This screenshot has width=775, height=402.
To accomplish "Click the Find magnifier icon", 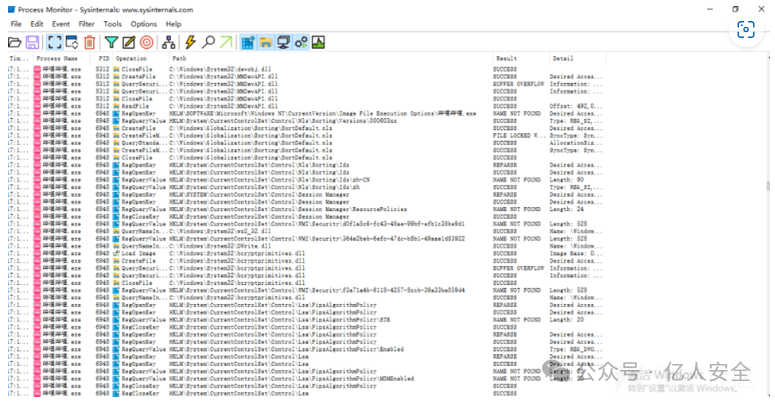I will (208, 42).
